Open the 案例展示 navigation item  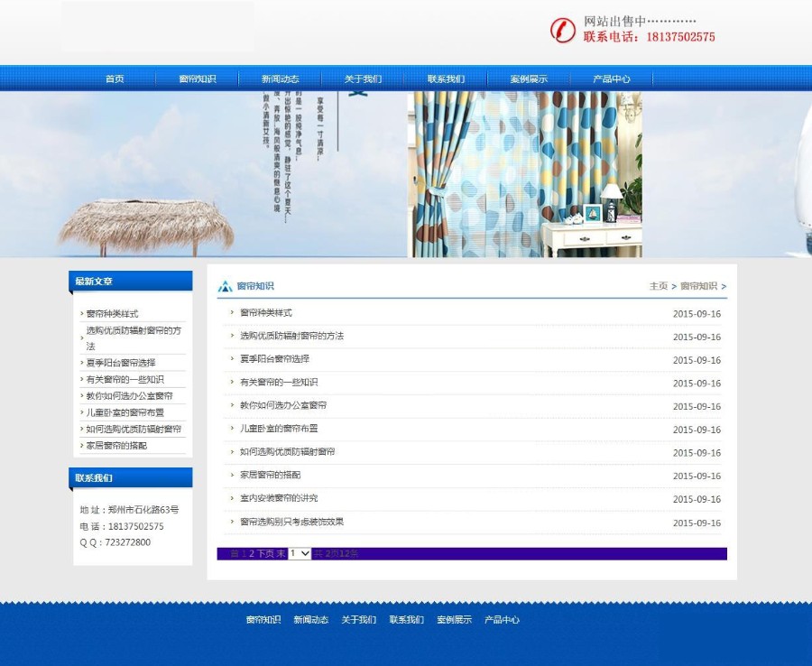(529, 79)
